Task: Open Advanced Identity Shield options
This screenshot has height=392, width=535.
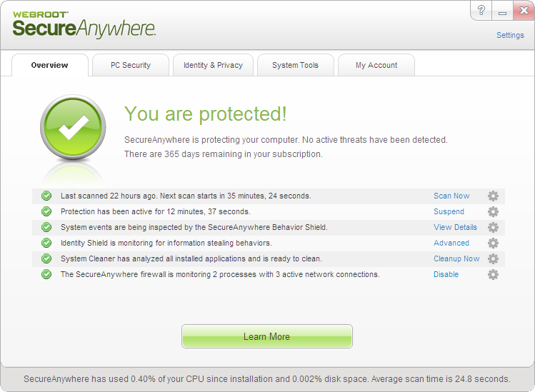Action: click(451, 243)
